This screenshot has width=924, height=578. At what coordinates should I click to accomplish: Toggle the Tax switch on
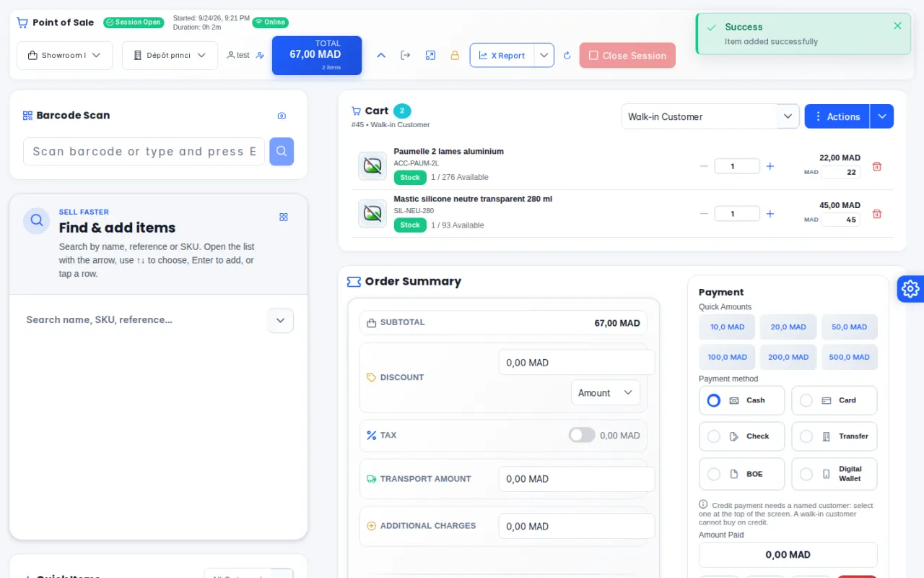tap(582, 435)
